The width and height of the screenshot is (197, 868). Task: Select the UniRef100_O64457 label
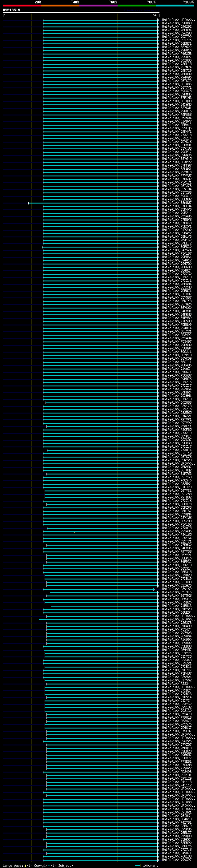(x=177, y=650)
